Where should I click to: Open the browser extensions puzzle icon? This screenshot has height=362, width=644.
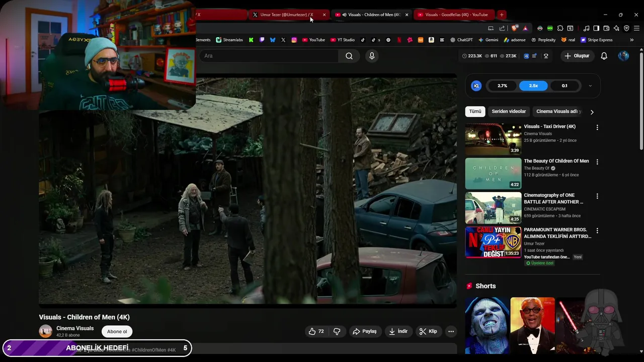pyautogui.click(x=560, y=28)
